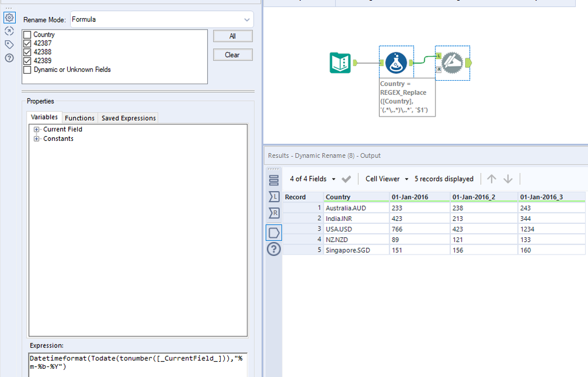The height and width of the screenshot is (377, 588).
Task: Show the R input anchor results
Action: [274, 213]
